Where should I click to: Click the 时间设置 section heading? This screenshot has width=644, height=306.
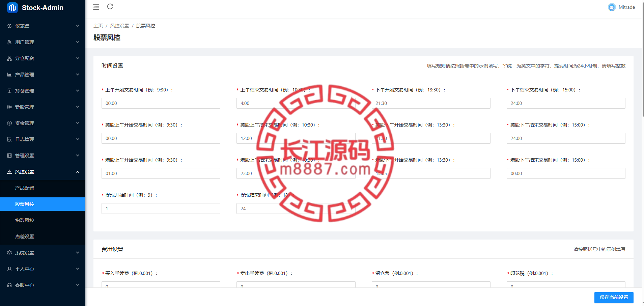[112, 66]
